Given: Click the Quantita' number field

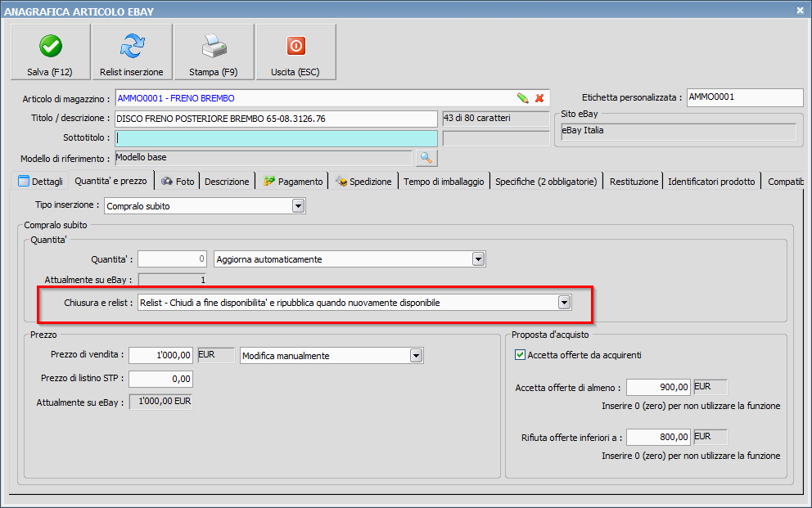Looking at the screenshot, I should 172,259.
